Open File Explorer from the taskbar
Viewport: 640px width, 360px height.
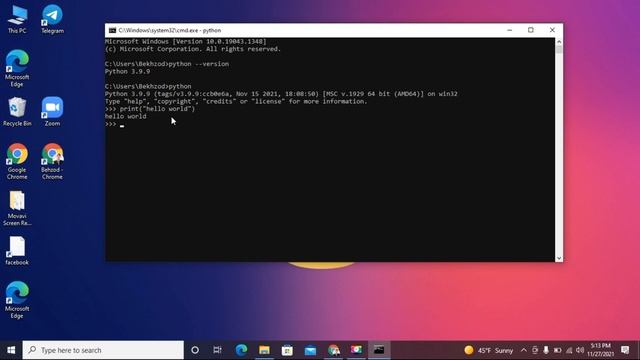(x=264, y=350)
